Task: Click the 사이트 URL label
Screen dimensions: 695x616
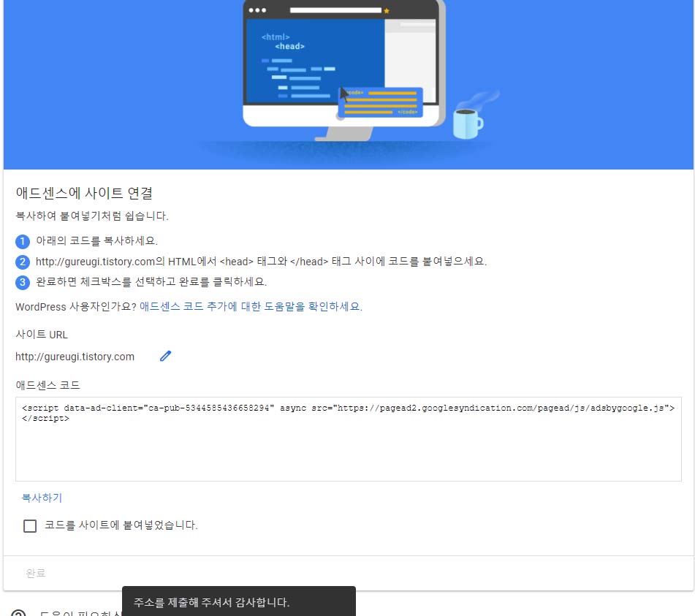Action: tap(42, 334)
